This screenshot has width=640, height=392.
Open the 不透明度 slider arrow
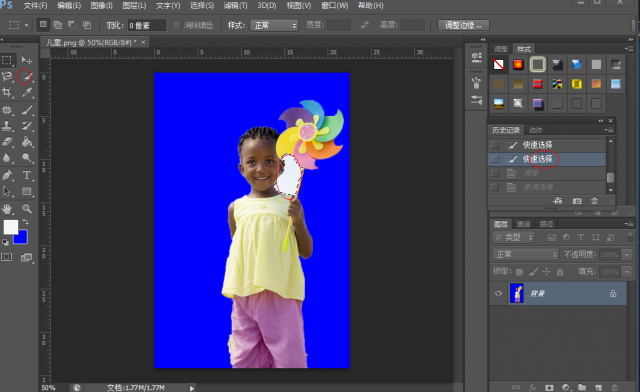[x=627, y=254]
